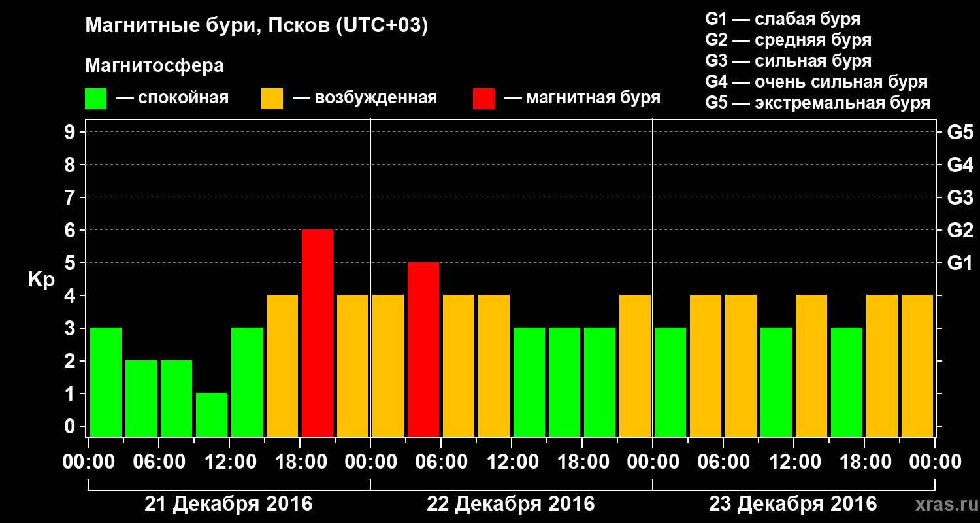Click the '12:00' time label for 21 Декабря
Image resolution: width=980 pixels, height=523 pixels.
pos(229,462)
